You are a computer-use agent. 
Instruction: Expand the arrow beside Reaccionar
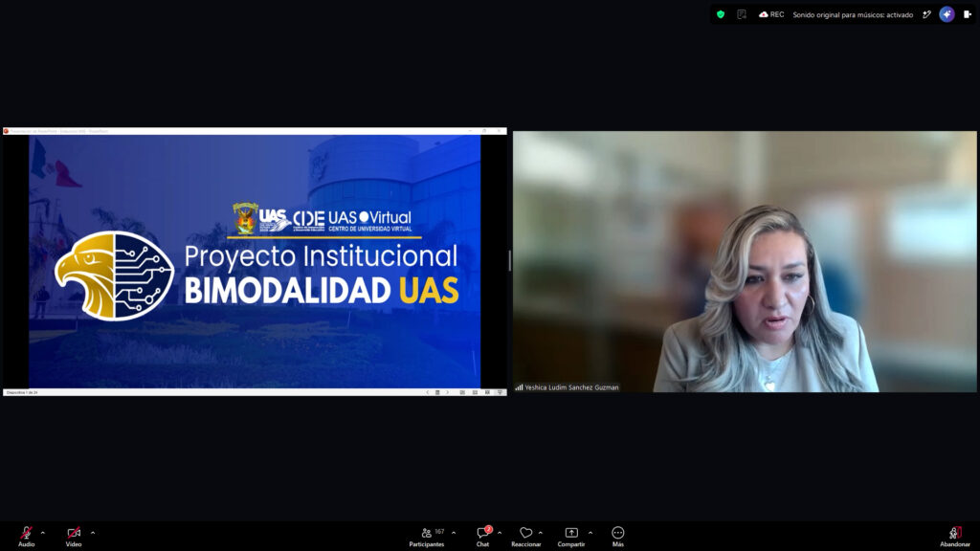[x=540, y=533]
